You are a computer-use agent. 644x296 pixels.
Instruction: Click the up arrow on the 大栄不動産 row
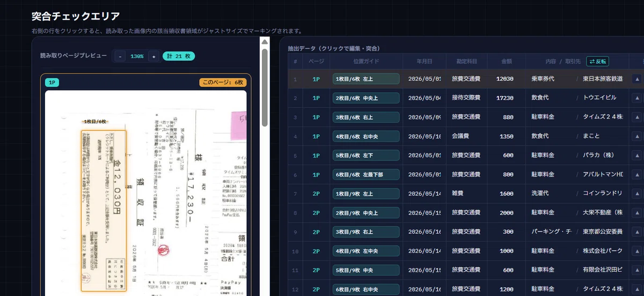tap(637, 213)
